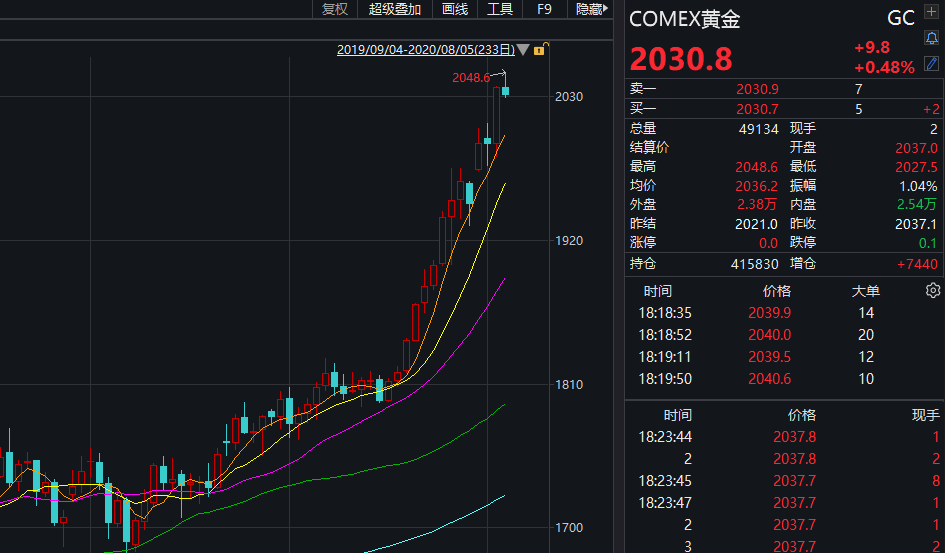945x553 pixels.
Task: Expand hidden panel with 隐藏 arrow
Action: (591, 9)
